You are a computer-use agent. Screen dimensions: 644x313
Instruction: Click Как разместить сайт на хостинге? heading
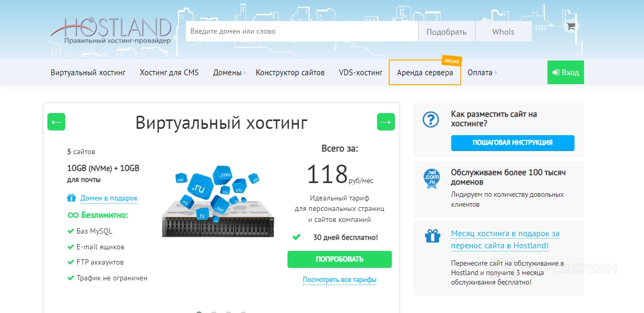494,119
